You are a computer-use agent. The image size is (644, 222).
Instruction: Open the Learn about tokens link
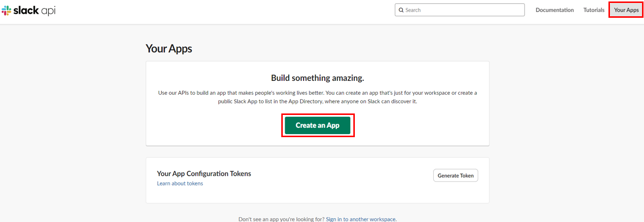pyautogui.click(x=180, y=184)
